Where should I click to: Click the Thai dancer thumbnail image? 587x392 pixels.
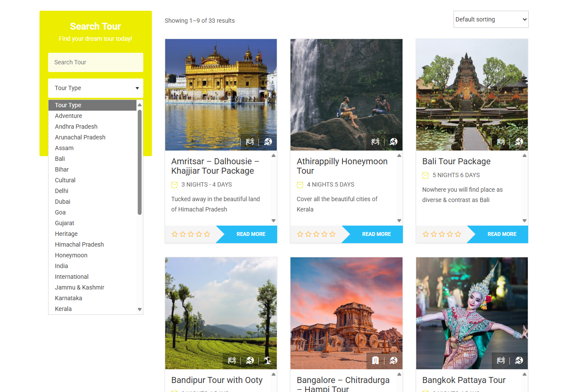click(x=472, y=313)
